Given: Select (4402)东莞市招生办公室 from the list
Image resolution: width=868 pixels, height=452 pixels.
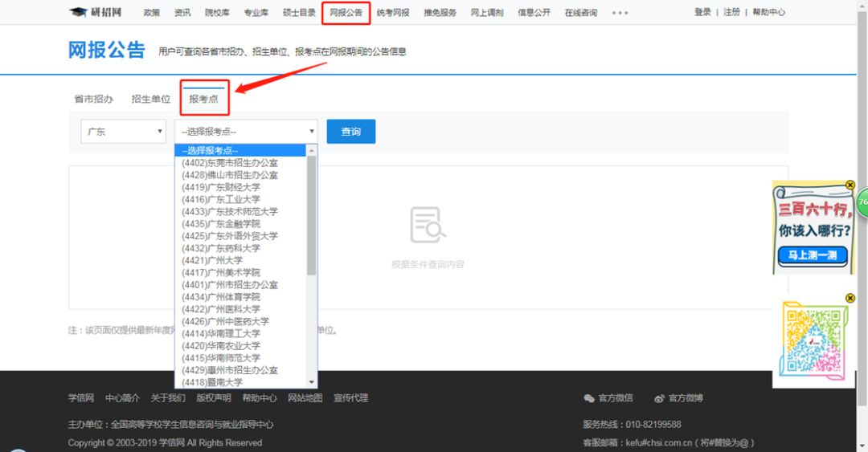Looking at the screenshot, I should (x=241, y=163).
